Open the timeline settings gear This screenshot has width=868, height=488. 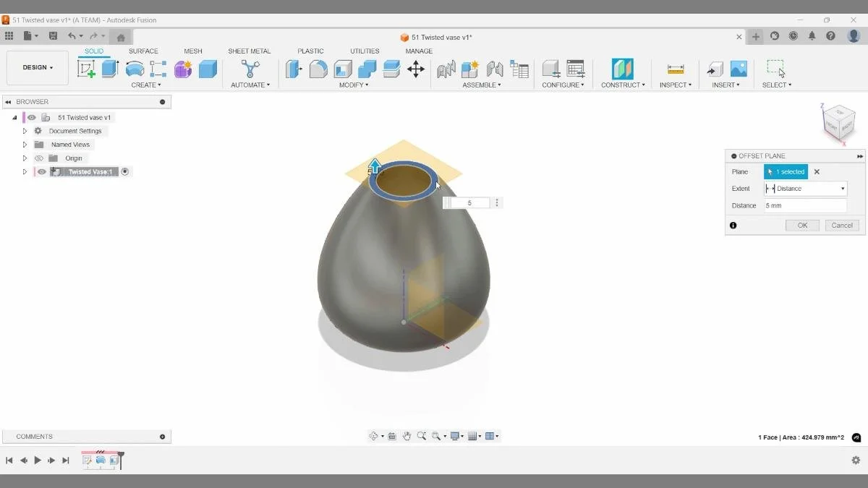[x=856, y=461]
